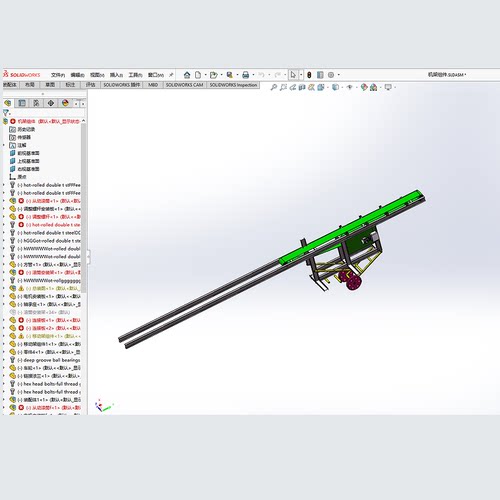
Task: Open the Options gear icon
Action: pyautogui.click(x=331, y=75)
